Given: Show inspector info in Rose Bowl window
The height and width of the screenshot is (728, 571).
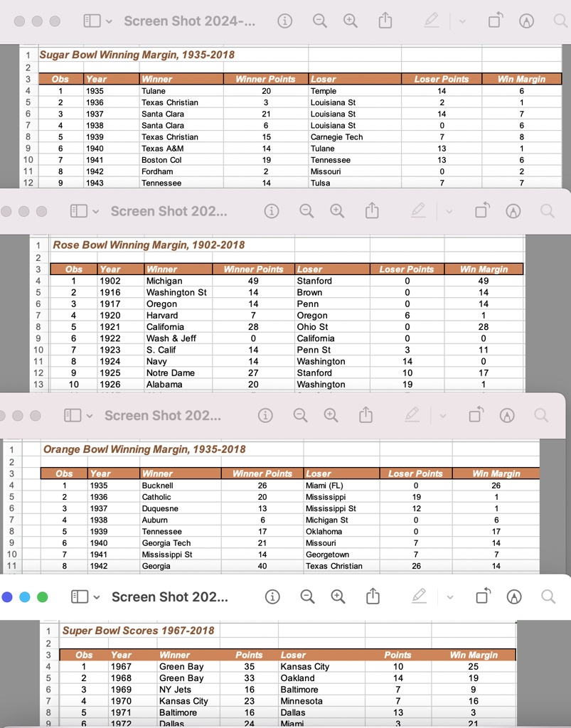Looking at the screenshot, I should [272, 211].
